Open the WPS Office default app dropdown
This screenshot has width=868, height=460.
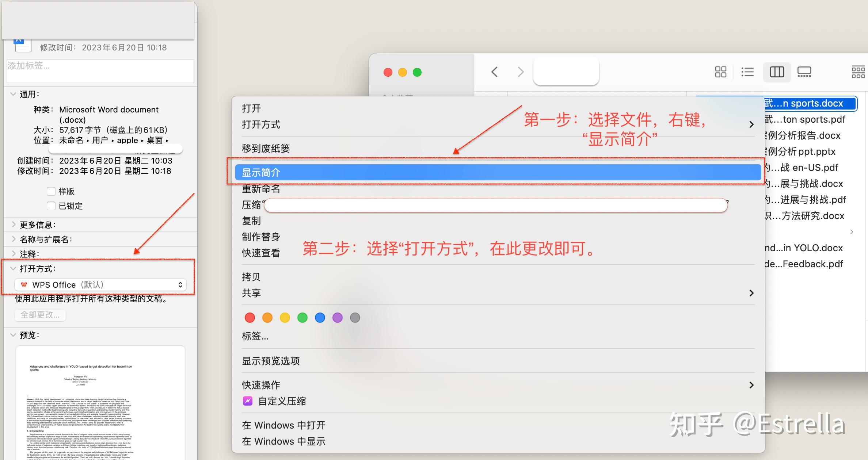click(x=100, y=284)
